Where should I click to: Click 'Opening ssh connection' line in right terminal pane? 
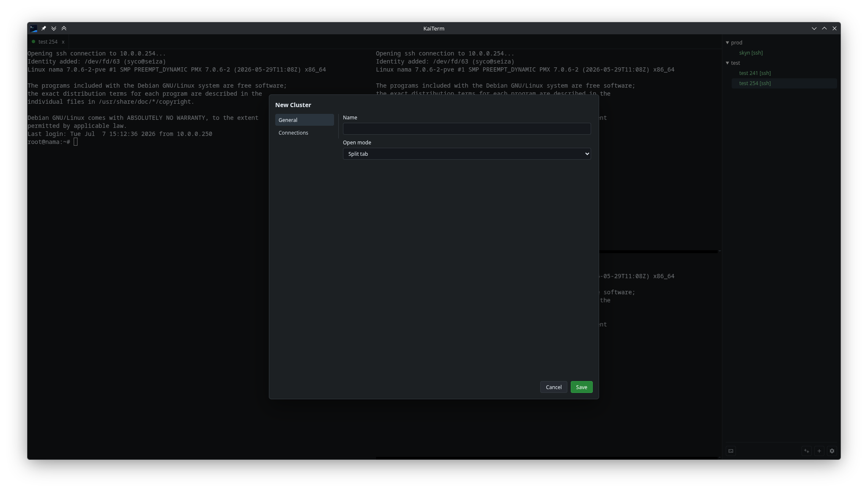[x=445, y=53]
